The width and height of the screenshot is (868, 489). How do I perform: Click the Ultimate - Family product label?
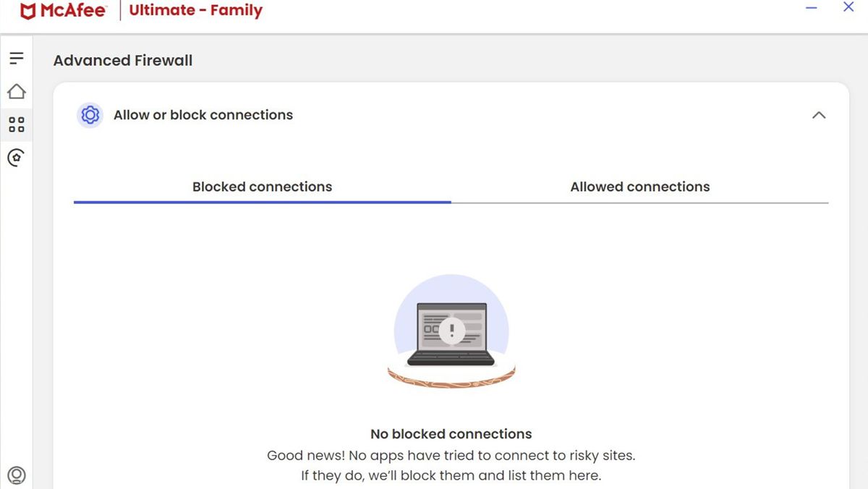click(x=195, y=10)
